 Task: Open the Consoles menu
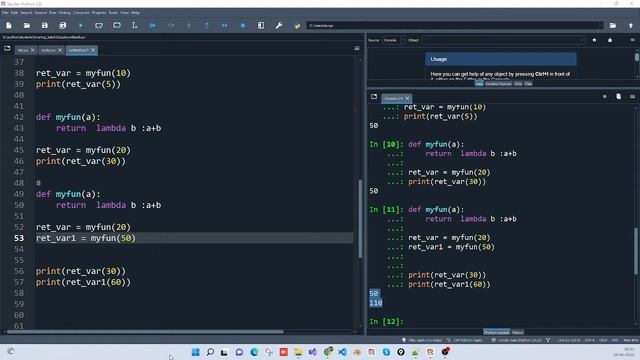pos(81,13)
